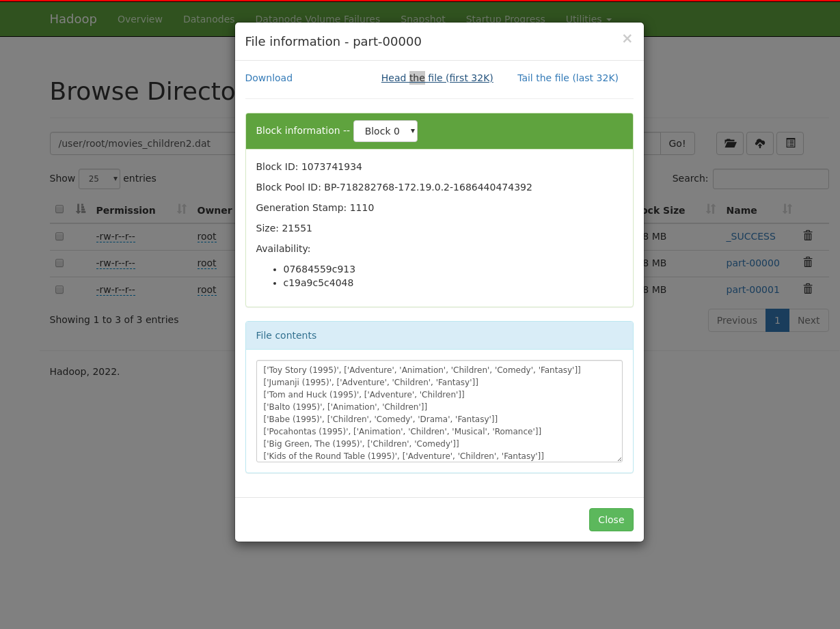Click the green Close button

[611, 520]
